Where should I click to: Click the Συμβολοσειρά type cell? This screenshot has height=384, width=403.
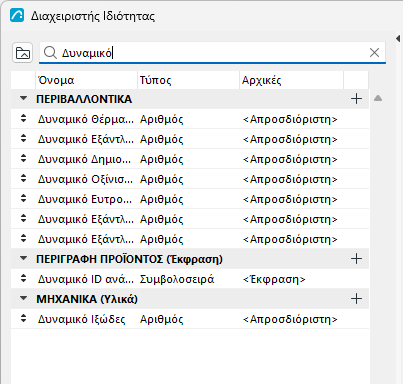[177, 279]
